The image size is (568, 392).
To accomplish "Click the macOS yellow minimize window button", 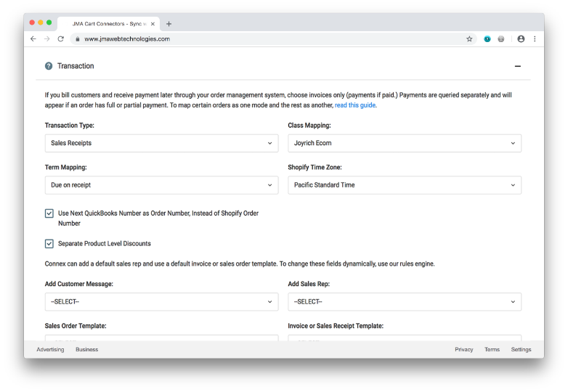I will 41,23.
